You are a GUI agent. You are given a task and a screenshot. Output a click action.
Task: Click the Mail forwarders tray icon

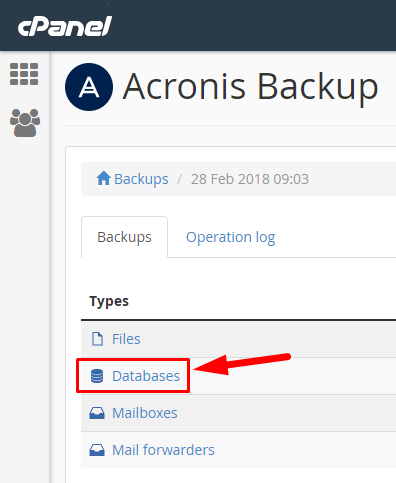click(97, 450)
